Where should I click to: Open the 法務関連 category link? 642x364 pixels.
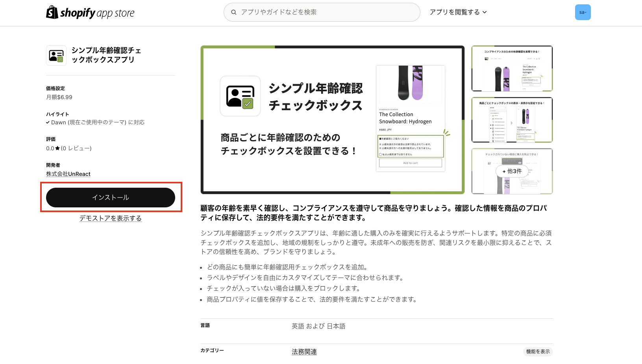click(x=303, y=351)
